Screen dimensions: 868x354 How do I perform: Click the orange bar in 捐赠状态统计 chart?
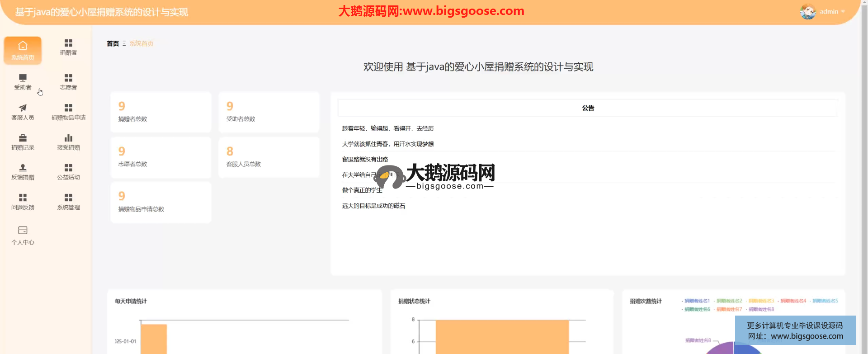[502, 337]
